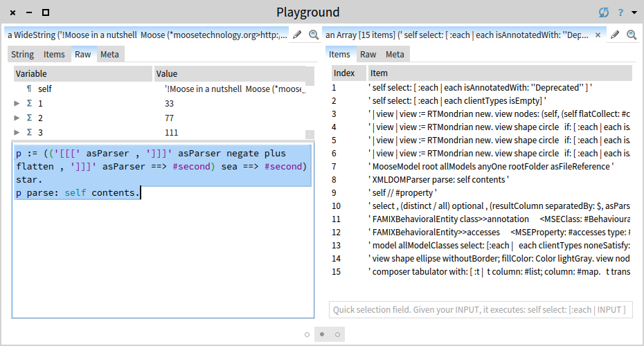This screenshot has height=346, width=644.
Task: Minimize the Playground window
Action: tap(29, 12)
